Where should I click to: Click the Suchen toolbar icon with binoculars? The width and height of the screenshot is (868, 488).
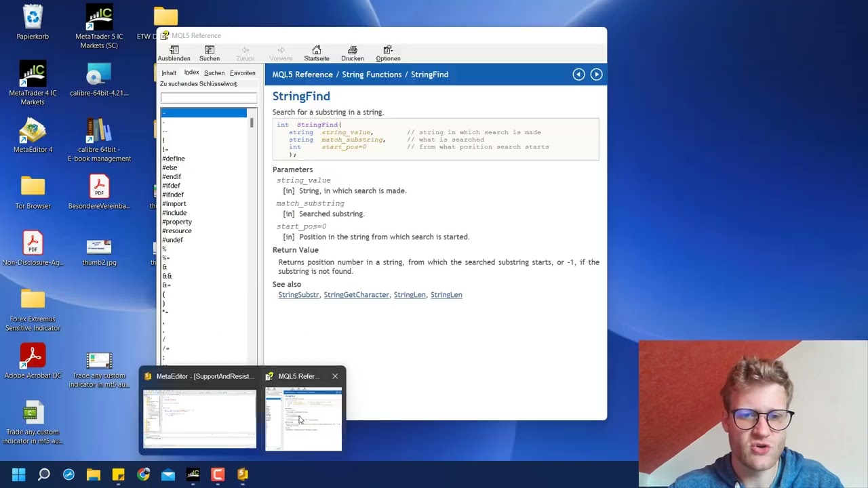coord(210,54)
